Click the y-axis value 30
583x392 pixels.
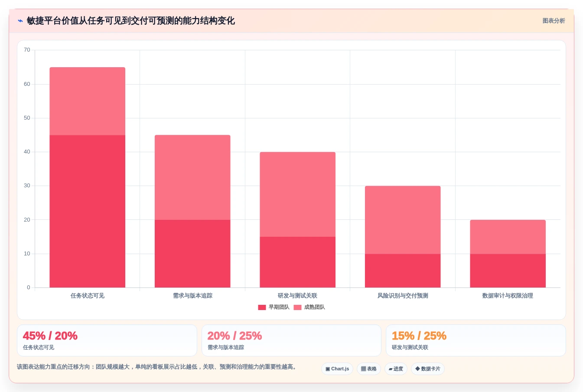(x=27, y=186)
